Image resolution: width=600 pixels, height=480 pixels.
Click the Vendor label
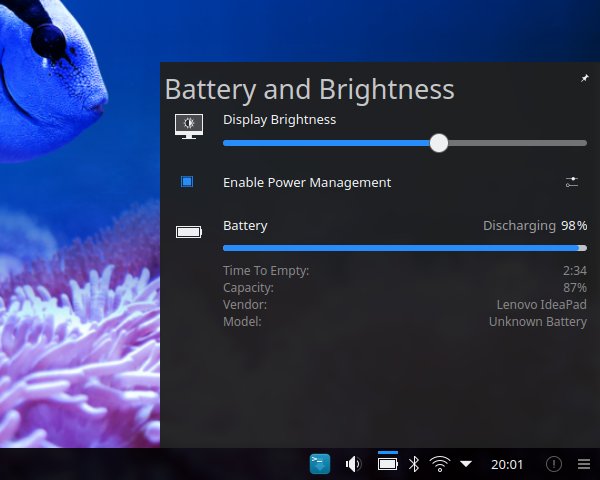[245, 305]
